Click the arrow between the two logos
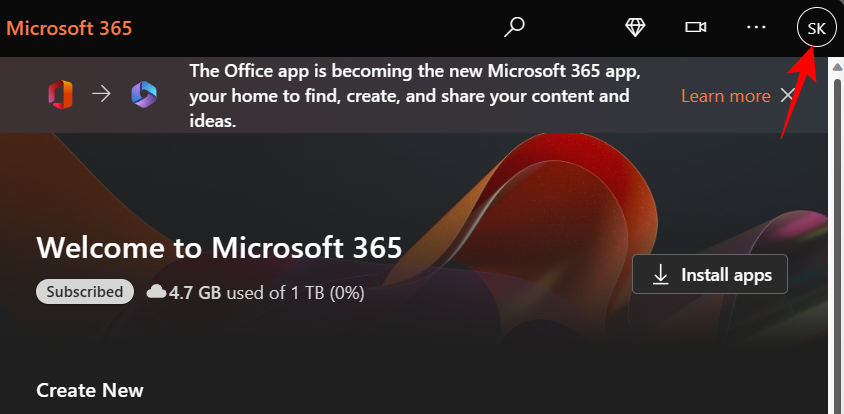This screenshot has width=844, height=414. (x=102, y=96)
